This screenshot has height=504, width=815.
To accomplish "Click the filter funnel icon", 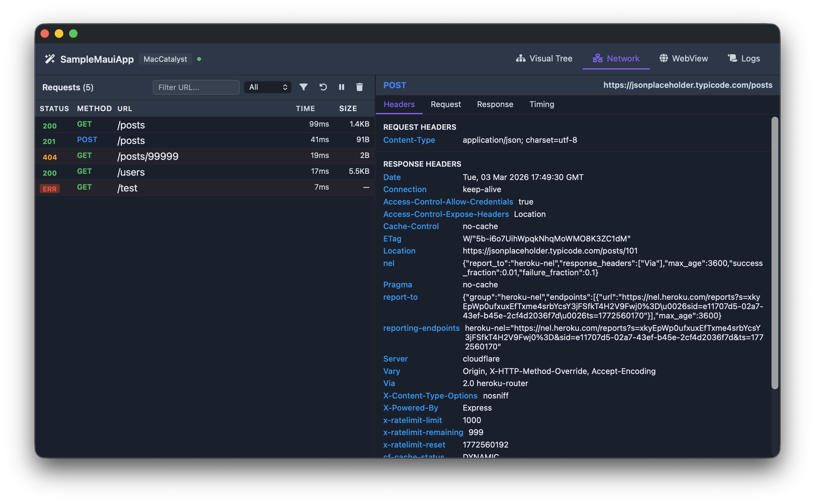I will [303, 87].
